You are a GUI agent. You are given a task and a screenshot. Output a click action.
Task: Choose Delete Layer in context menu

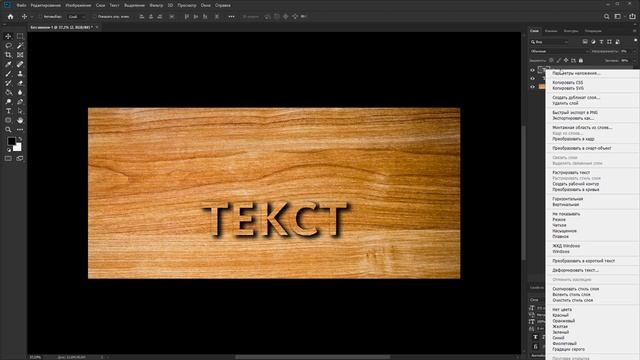565,103
